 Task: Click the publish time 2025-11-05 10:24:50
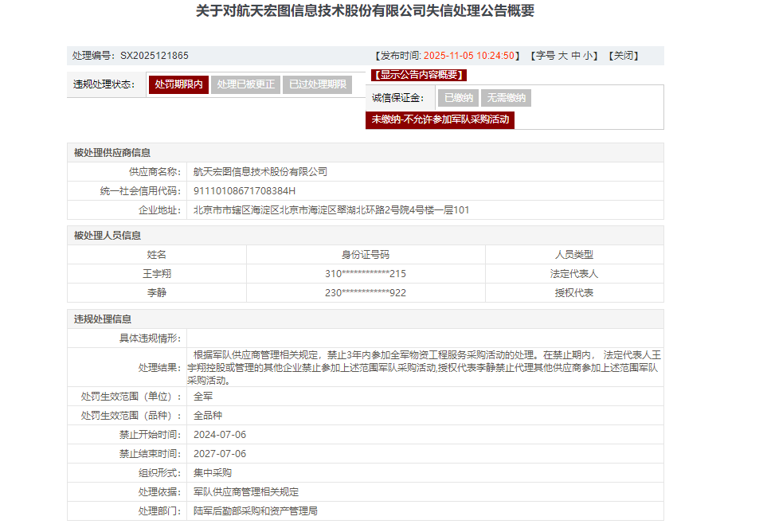click(468, 56)
